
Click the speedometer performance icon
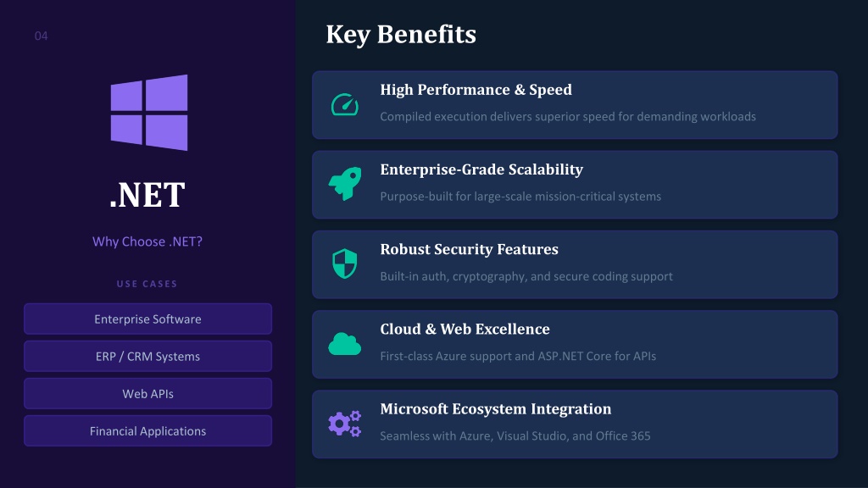[345, 104]
